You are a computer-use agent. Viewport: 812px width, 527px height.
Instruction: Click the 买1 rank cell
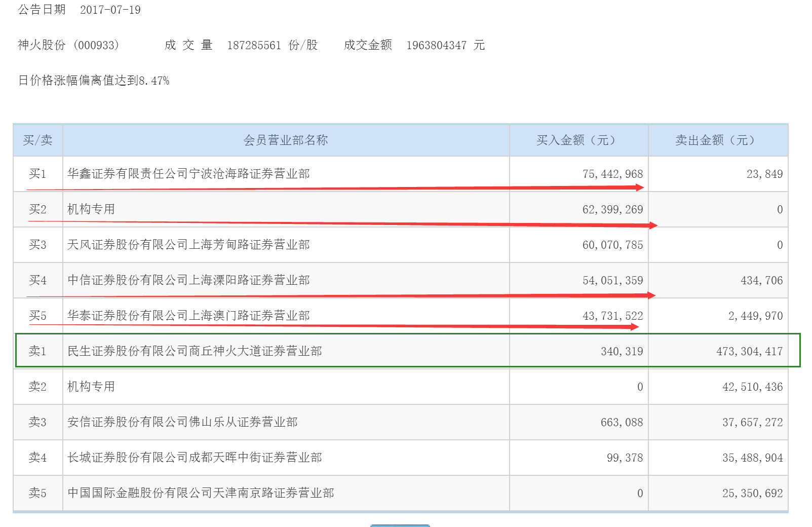click(38, 174)
